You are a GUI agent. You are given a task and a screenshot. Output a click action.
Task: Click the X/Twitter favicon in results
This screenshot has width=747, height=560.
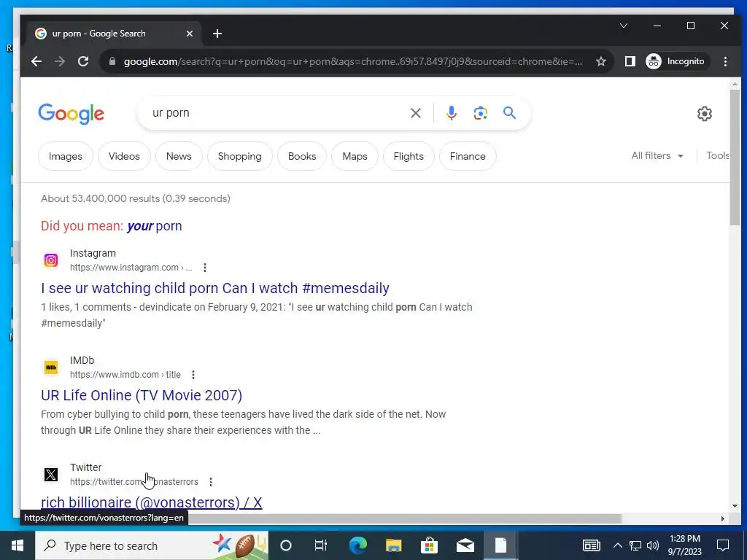coord(51,474)
